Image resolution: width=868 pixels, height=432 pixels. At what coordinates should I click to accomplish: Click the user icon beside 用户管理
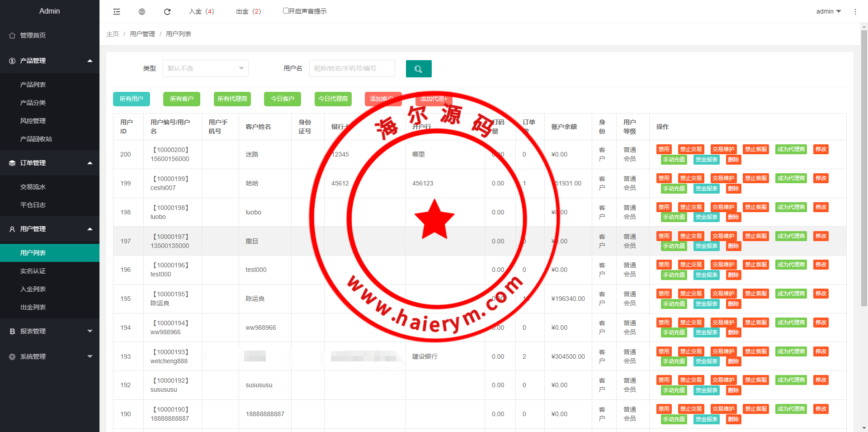[12, 229]
